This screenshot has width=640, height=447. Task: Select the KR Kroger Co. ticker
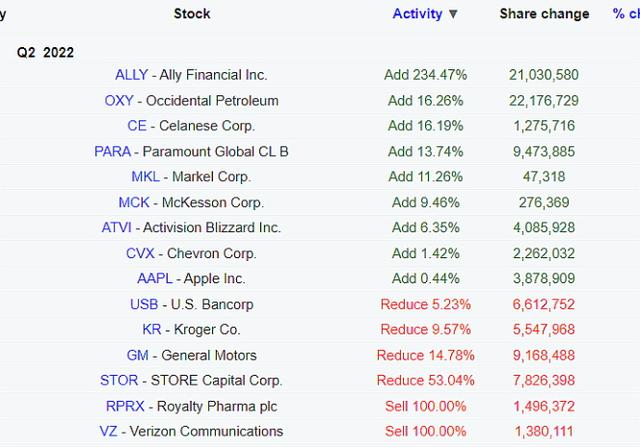151,329
